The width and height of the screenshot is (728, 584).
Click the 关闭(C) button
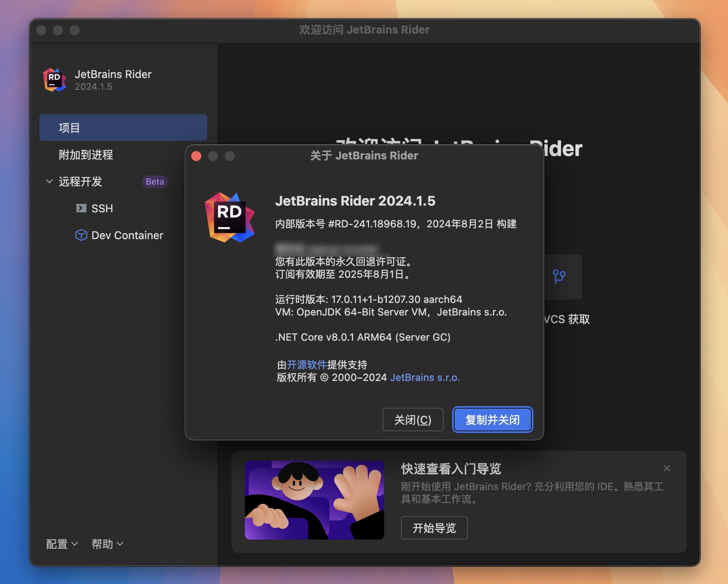[413, 420]
